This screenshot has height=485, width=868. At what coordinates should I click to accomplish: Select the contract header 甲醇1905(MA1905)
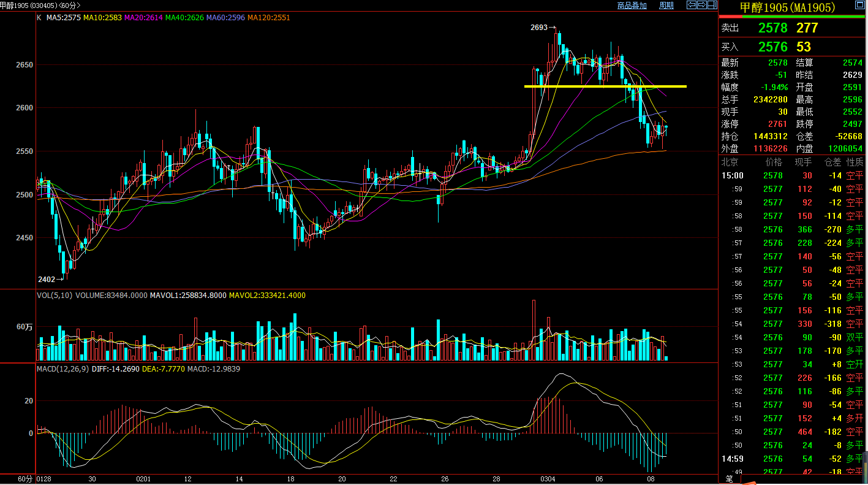788,7
